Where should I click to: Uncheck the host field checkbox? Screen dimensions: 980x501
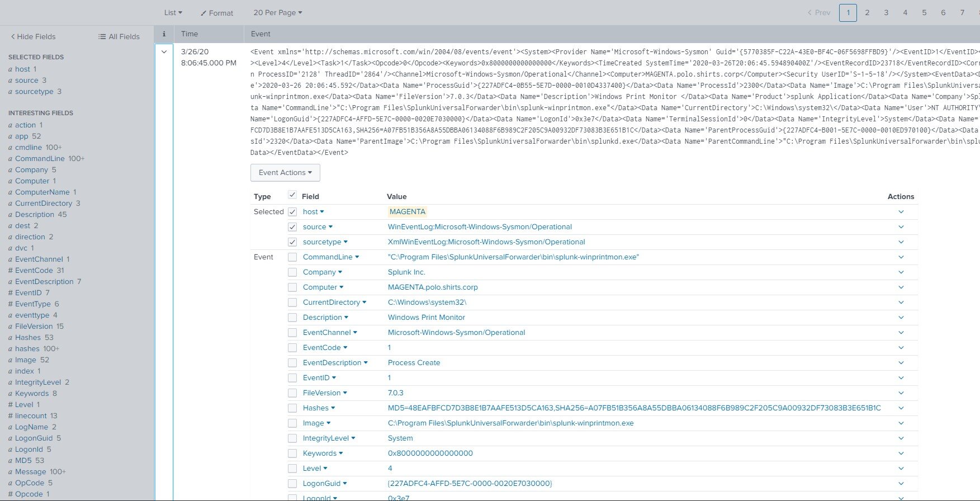pyautogui.click(x=292, y=212)
